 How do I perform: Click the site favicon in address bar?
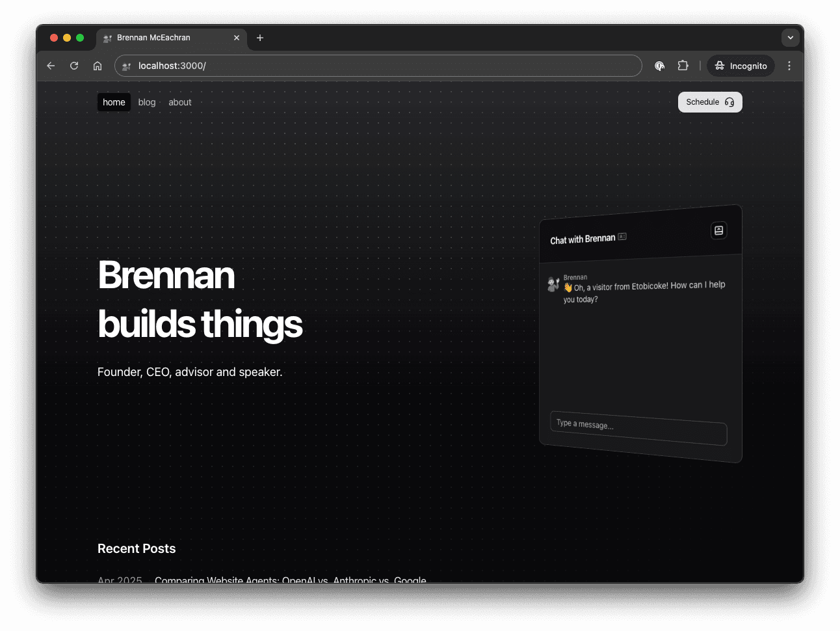127,66
